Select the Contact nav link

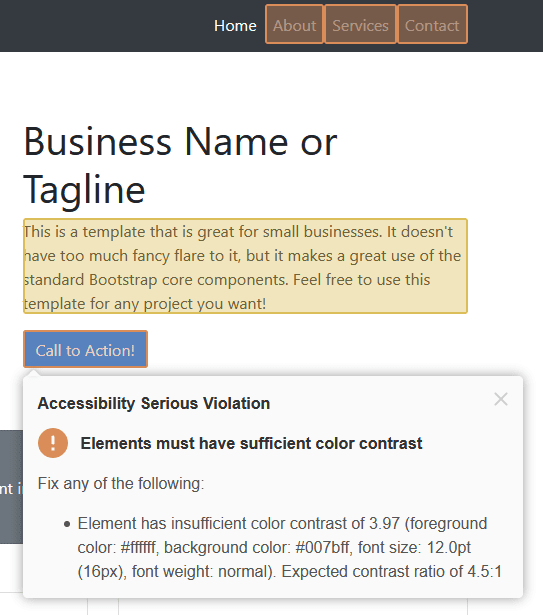pyautogui.click(x=432, y=24)
